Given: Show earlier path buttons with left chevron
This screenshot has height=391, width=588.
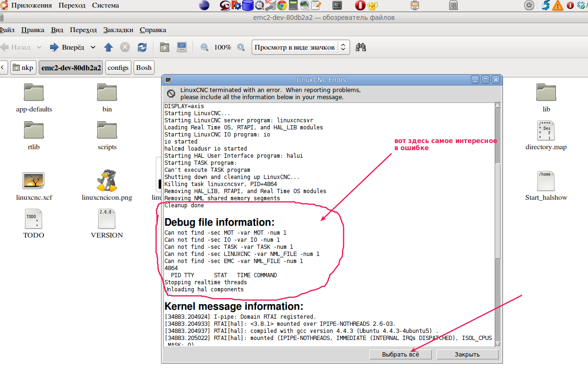Looking at the screenshot, I should point(2,68).
